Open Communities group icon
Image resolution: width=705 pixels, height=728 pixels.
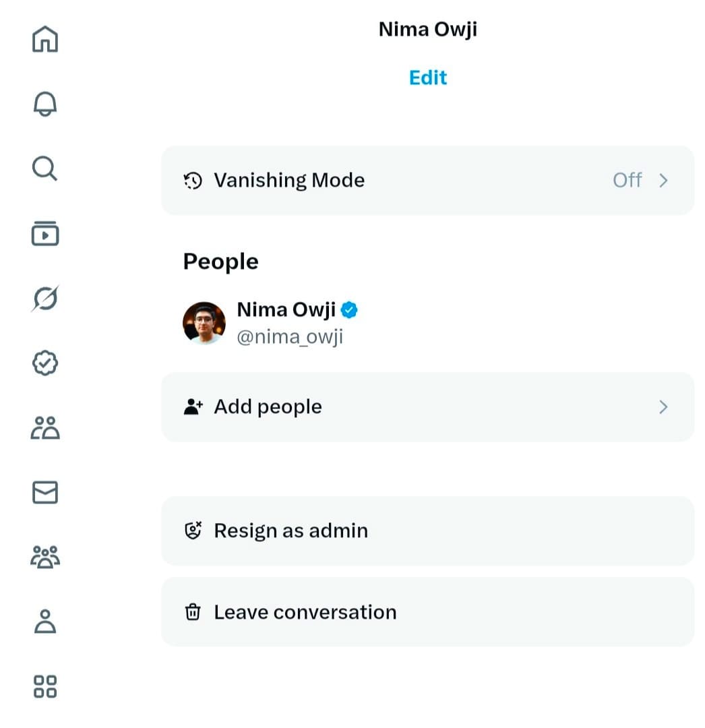(45, 557)
